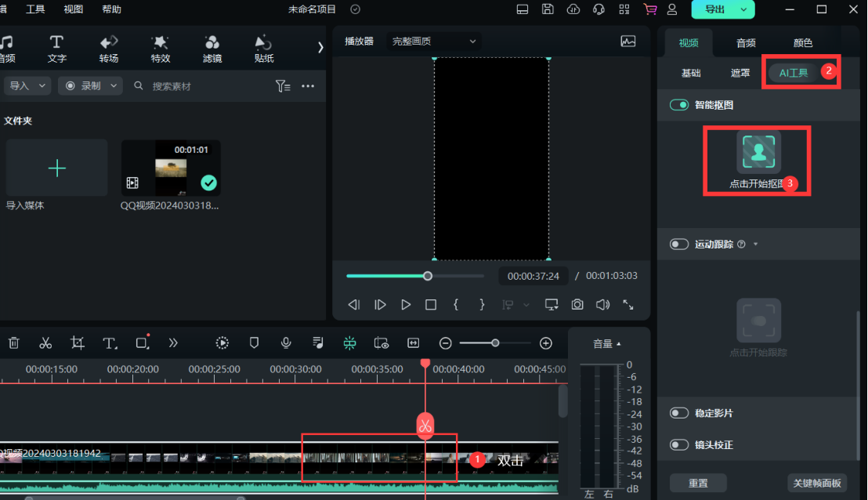Click the smart portrait cutout start icon
The image size is (868, 500).
click(x=758, y=152)
